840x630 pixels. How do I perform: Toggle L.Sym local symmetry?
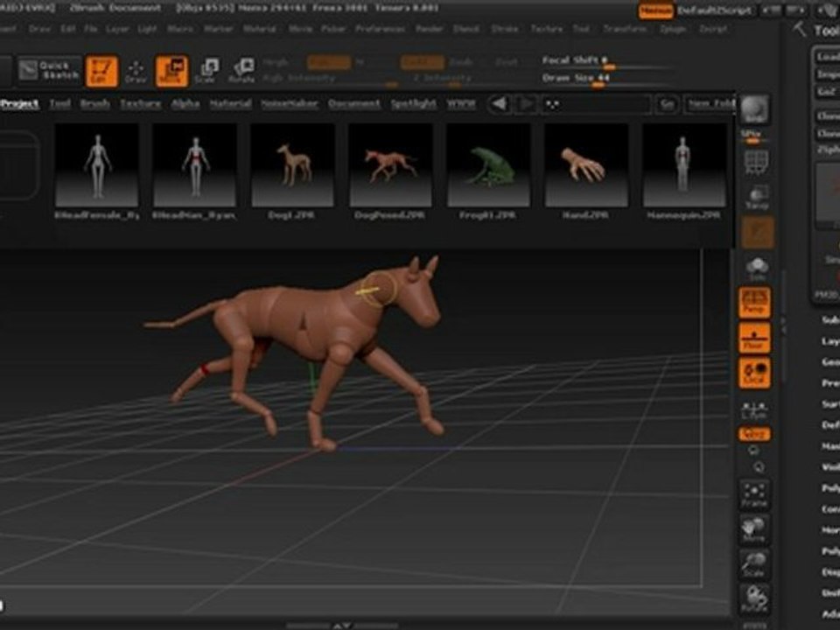pyautogui.click(x=754, y=410)
